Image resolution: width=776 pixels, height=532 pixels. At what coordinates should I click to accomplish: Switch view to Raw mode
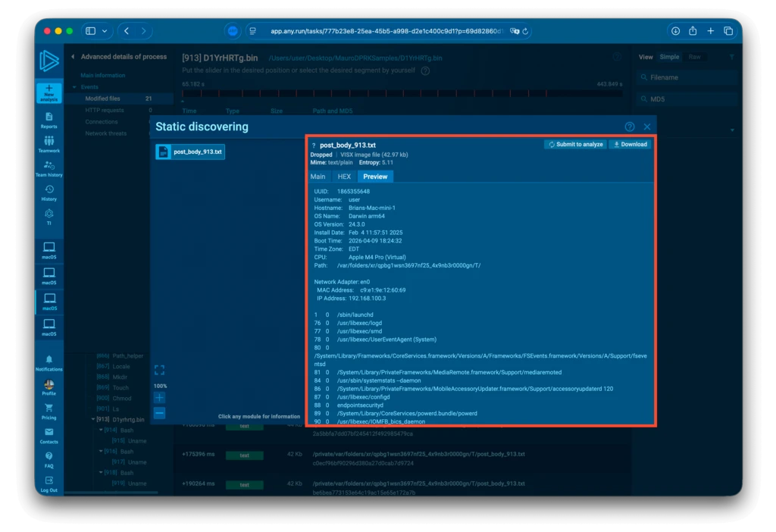694,57
